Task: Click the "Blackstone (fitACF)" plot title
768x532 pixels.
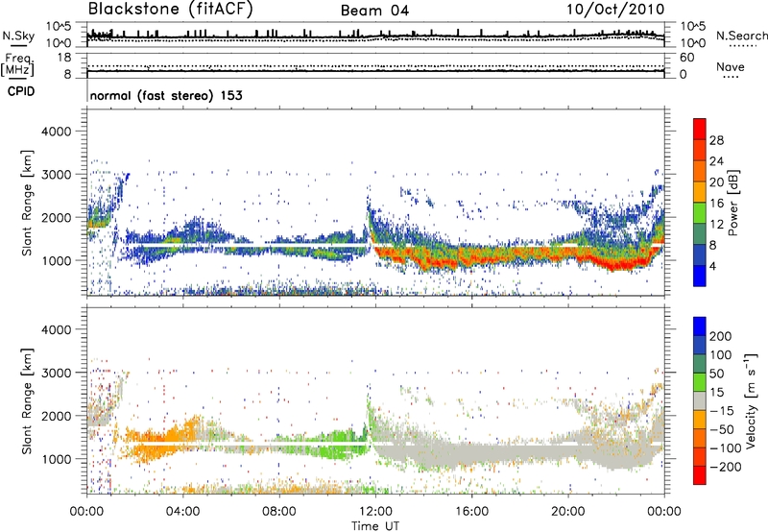Action: pyautogui.click(x=171, y=10)
